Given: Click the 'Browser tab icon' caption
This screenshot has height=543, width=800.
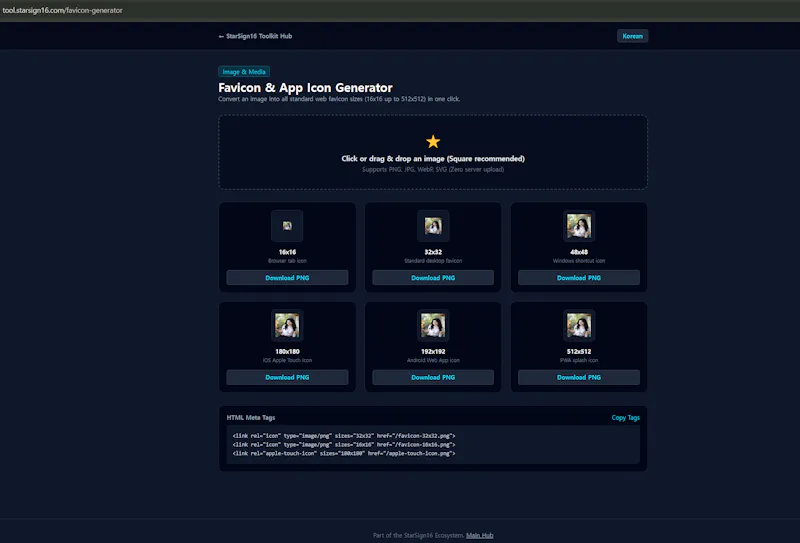Looking at the screenshot, I should [x=287, y=261].
